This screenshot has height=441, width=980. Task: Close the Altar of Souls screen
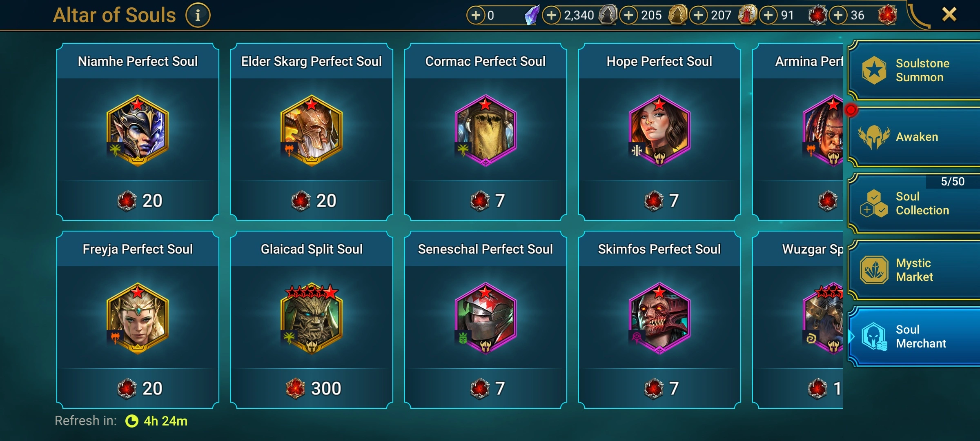[x=949, y=15]
